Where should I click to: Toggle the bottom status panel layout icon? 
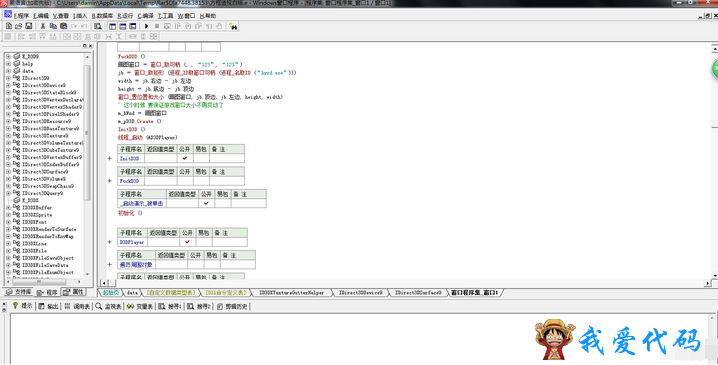122,26
